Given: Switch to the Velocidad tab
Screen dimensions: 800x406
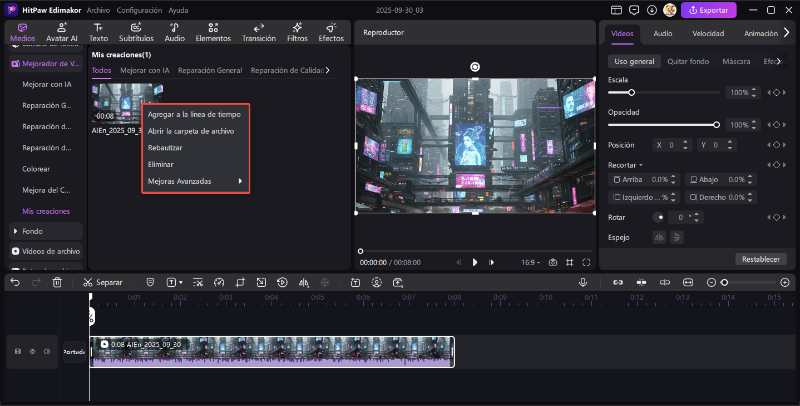Looking at the screenshot, I should (708, 33).
